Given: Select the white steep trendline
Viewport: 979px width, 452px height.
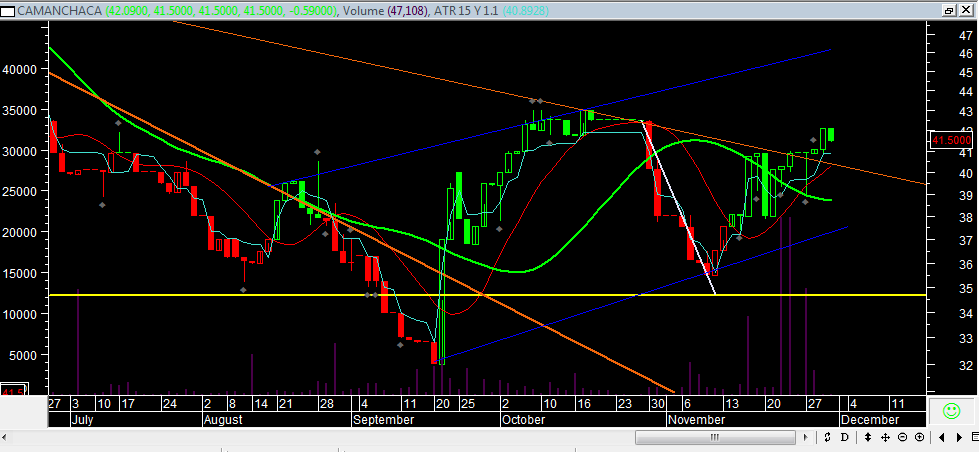Looking at the screenshot, I should click(681, 208).
